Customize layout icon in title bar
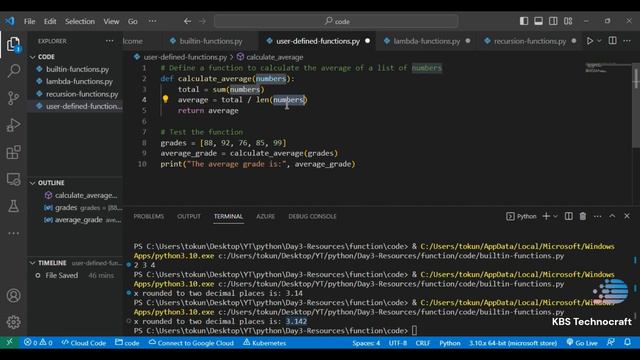Viewport: 640px width, 360px height. (568, 21)
